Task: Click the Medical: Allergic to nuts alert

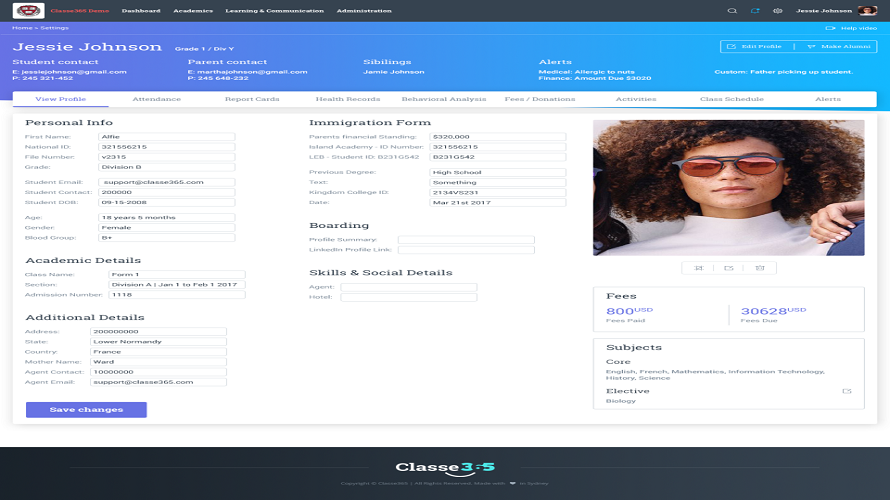Action: click(x=586, y=72)
